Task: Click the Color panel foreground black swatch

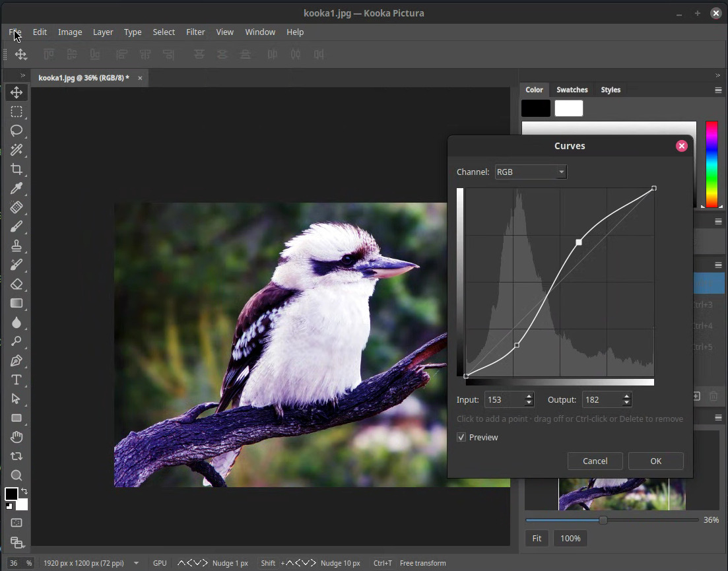Action: pyautogui.click(x=536, y=108)
